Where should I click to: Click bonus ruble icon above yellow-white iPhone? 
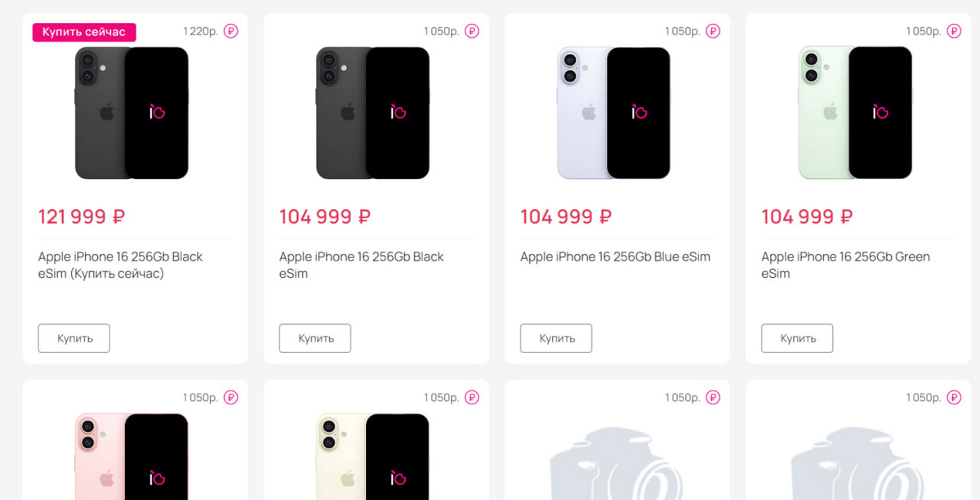[472, 398]
